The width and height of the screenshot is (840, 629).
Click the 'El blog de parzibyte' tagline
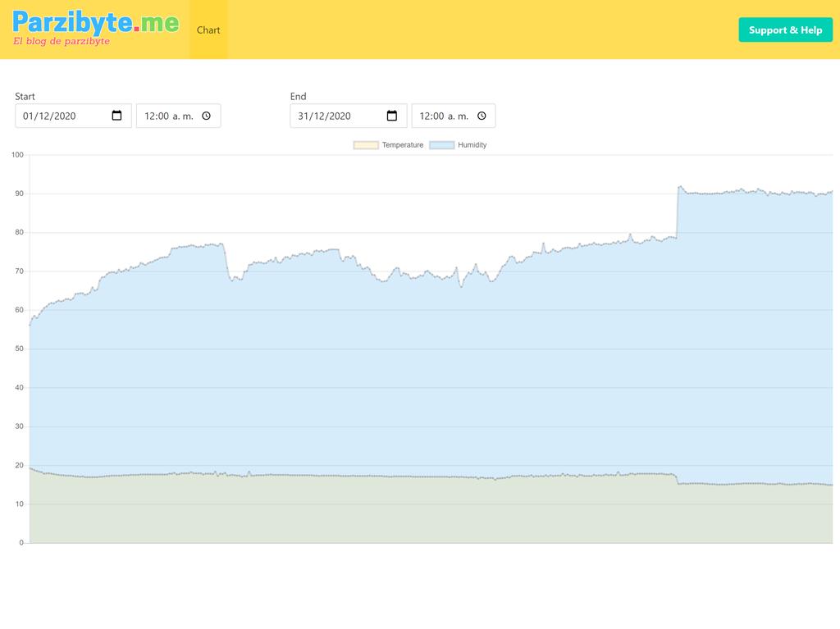point(62,41)
